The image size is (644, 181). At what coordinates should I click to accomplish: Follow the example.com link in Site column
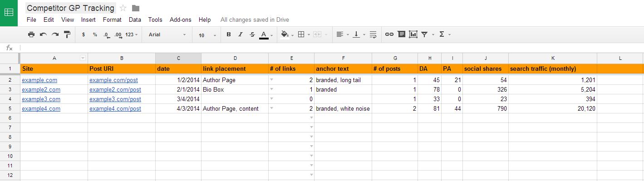[x=39, y=80]
